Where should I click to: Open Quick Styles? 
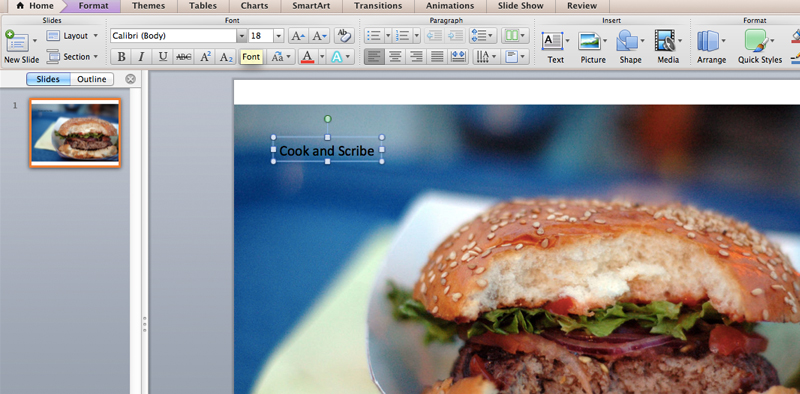(756, 40)
